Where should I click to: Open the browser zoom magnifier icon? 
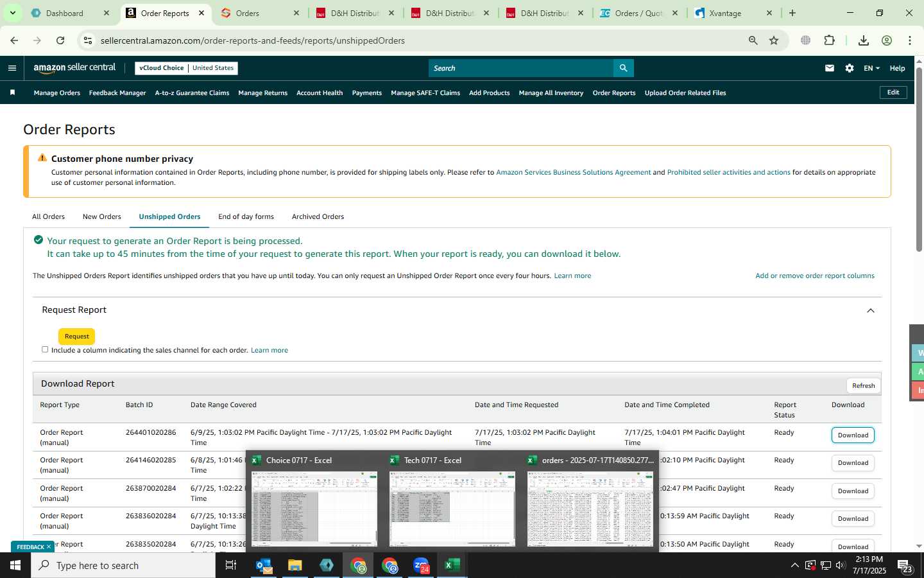(753, 40)
